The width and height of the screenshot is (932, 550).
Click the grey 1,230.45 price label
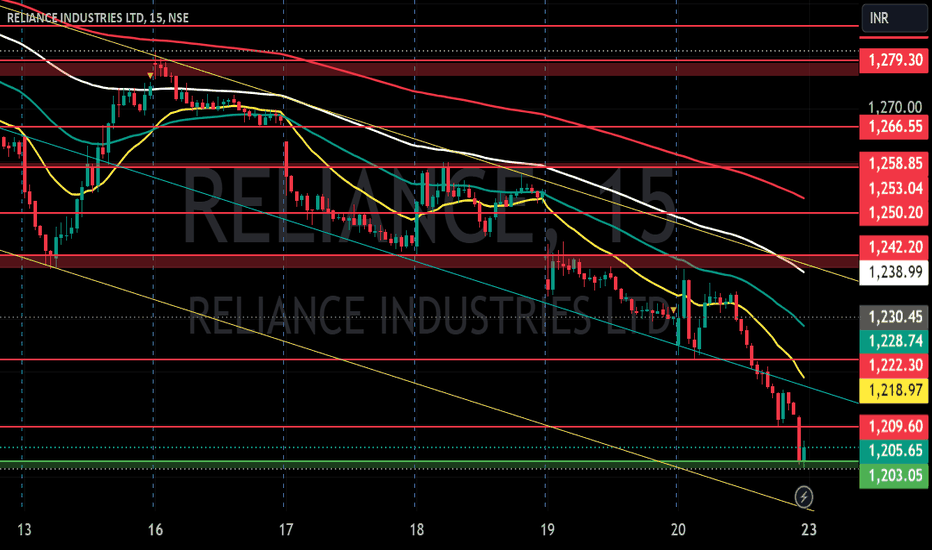point(895,316)
